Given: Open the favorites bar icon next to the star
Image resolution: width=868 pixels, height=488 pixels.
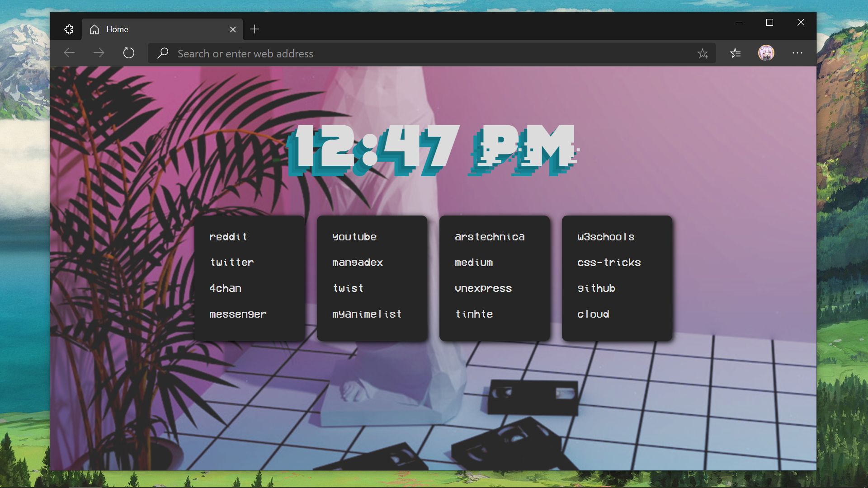Looking at the screenshot, I should tap(736, 53).
